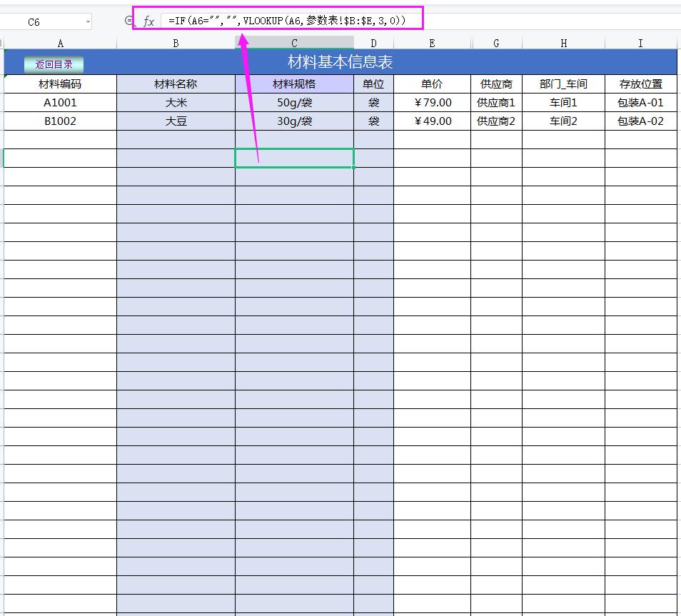The width and height of the screenshot is (681, 616).
Task: Select cell containing 30g/袋
Action: pos(295,121)
